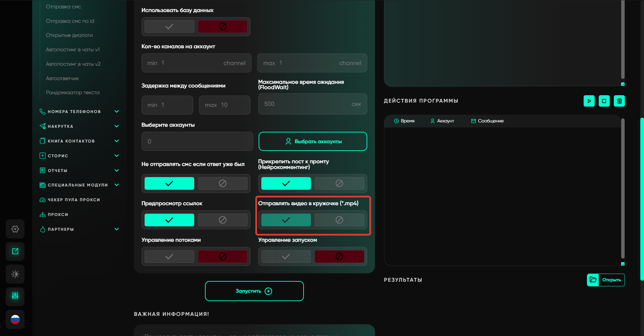This screenshot has width=644, height=336.
Task: Click the sliders equalizer icon in left bar
Action: click(x=15, y=296)
